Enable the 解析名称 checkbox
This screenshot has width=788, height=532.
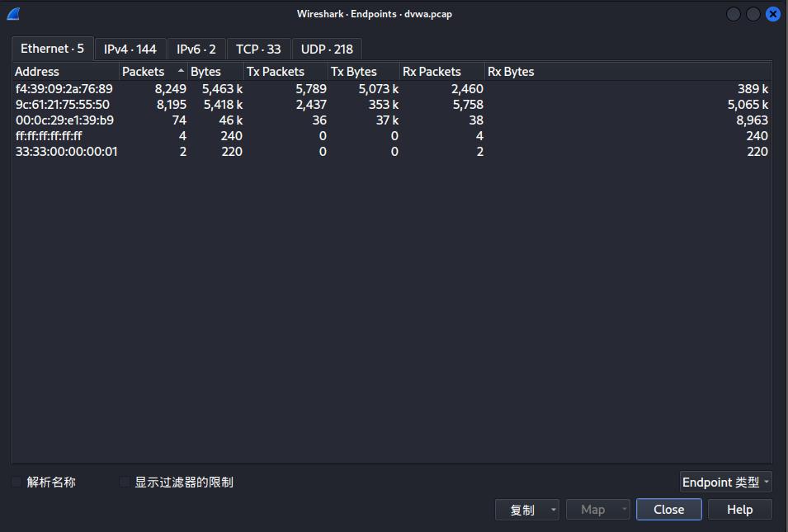click(16, 483)
